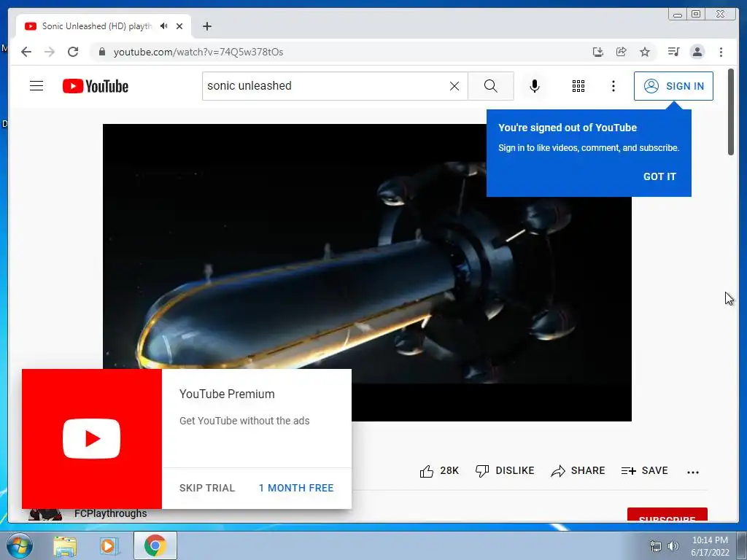747x560 pixels.
Task: Open the Chrome three-dot menu
Action: [721, 52]
